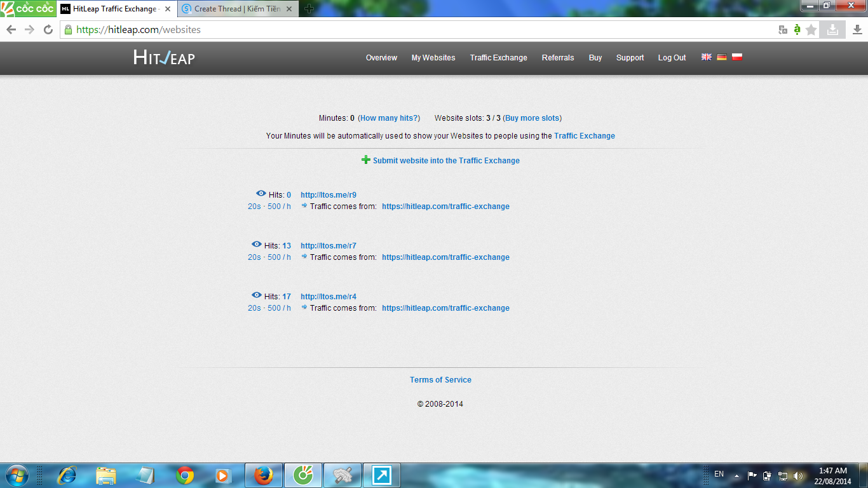Switch language with the German flag
The image size is (868, 488).
[x=722, y=57]
